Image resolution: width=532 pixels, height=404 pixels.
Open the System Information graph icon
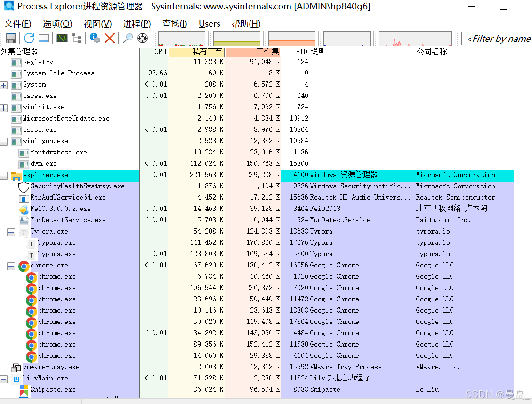click(x=62, y=38)
